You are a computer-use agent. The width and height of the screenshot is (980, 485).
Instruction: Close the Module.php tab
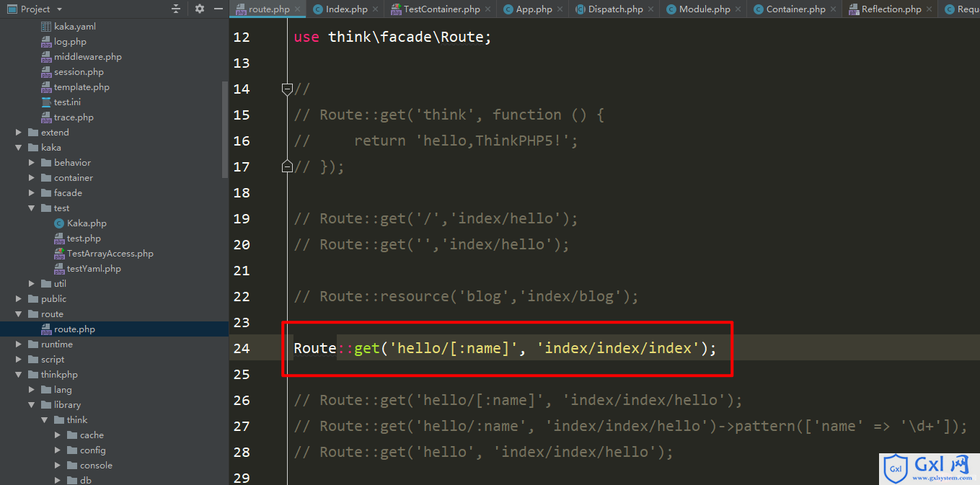point(738,9)
